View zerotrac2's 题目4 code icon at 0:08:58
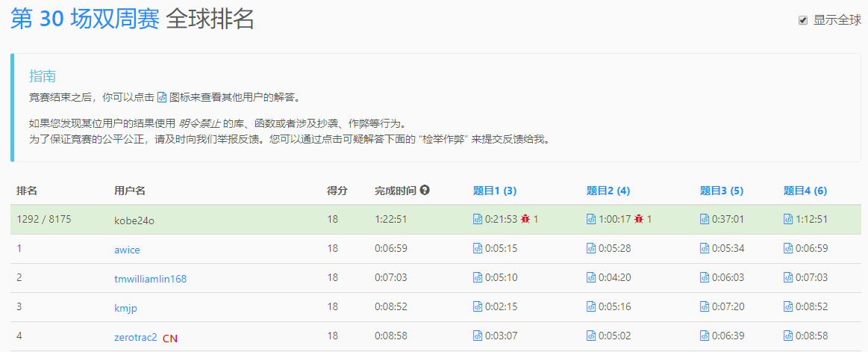 [x=788, y=336]
